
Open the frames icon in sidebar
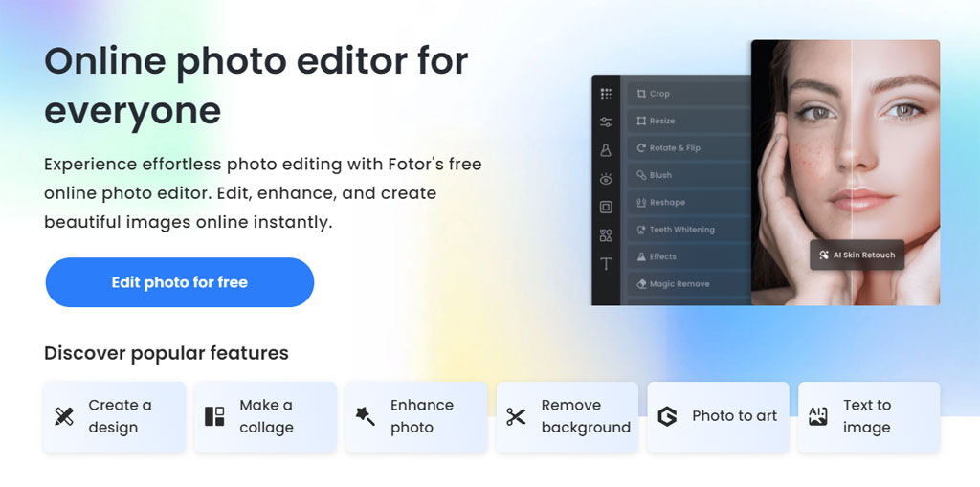coord(606,207)
